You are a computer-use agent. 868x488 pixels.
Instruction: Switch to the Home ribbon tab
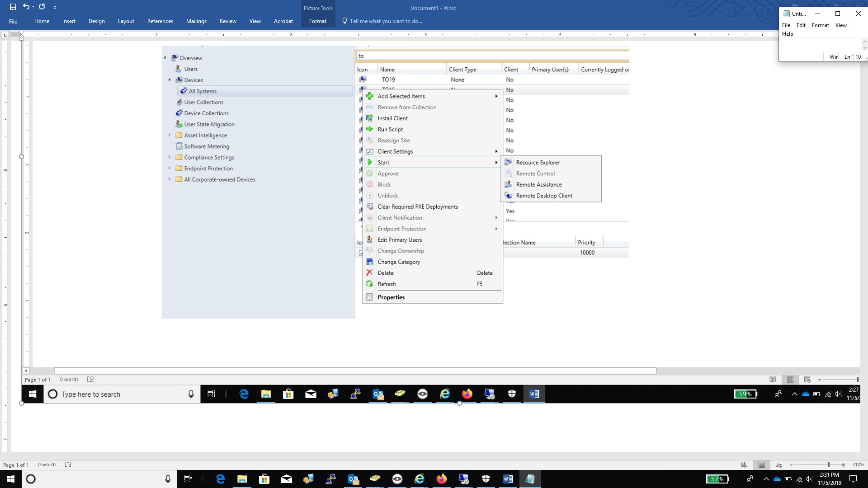tap(42, 21)
